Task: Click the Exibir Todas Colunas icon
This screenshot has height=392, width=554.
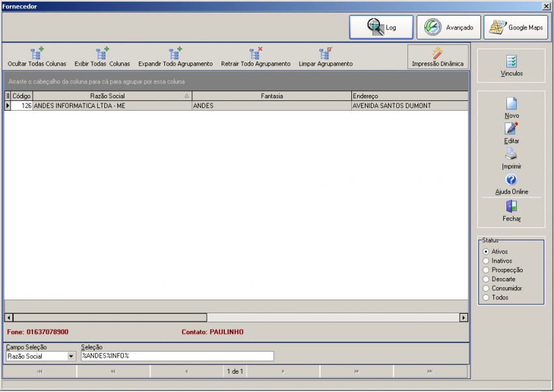Action: point(102,53)
